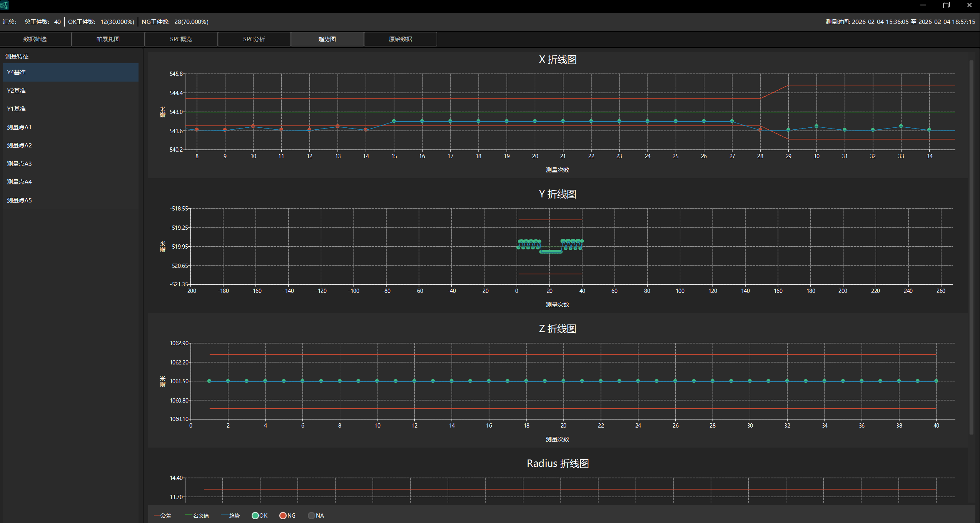This screenshot has height=523, width=980.
Task: Click the NG red legend marker
Action: click(x=283, y=516)
